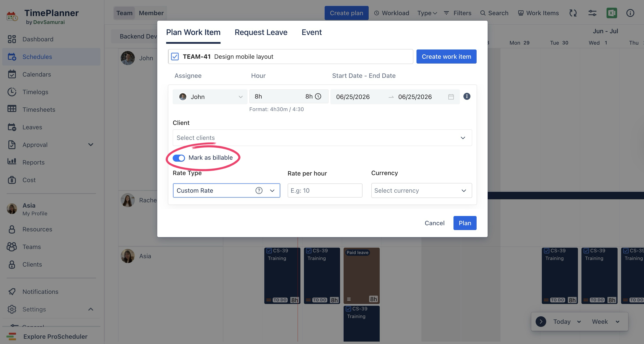Expand the John assignee dropdown
The image size is (644, 344).
(210, 97)
